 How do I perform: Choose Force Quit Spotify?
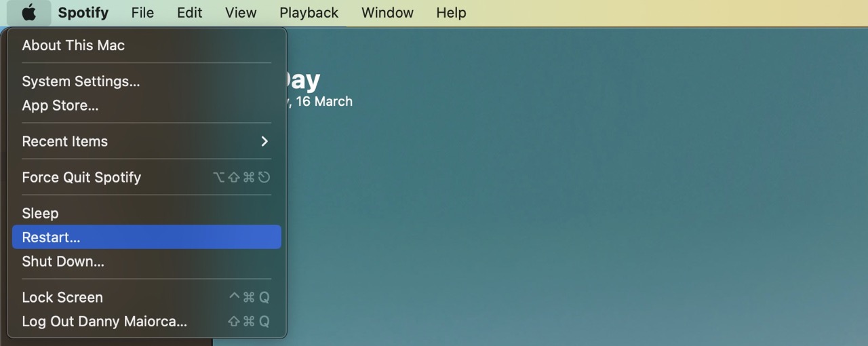[81, 178]
